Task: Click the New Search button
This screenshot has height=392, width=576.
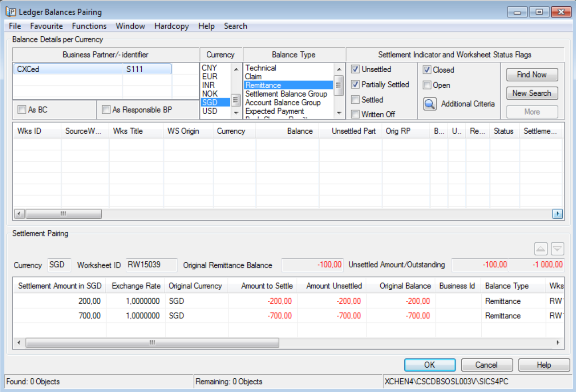Action: click(x=532, y=93)
